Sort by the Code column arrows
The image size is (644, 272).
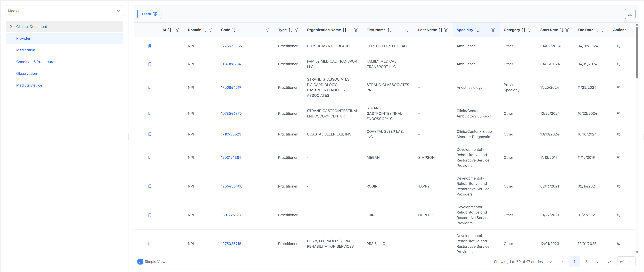[234, 30]
